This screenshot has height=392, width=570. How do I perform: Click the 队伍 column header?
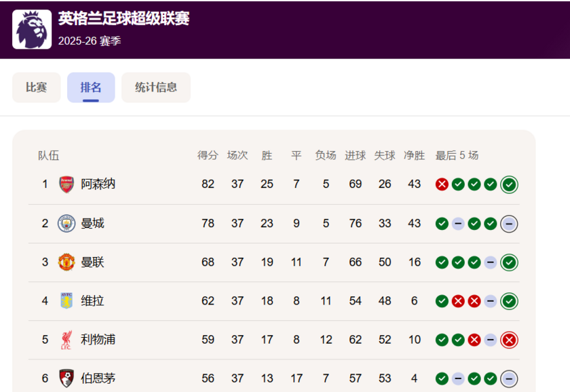(49, 155)
